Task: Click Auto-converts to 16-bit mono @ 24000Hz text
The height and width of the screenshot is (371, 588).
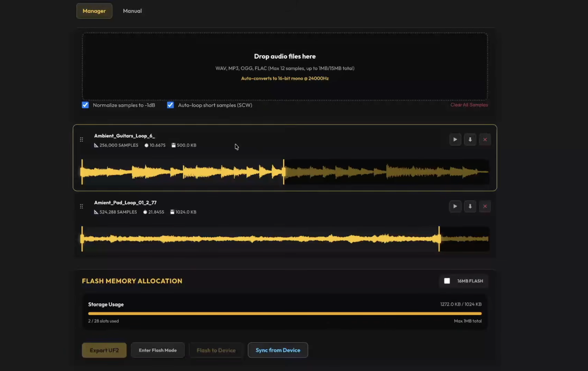Action: coord(285,78)
